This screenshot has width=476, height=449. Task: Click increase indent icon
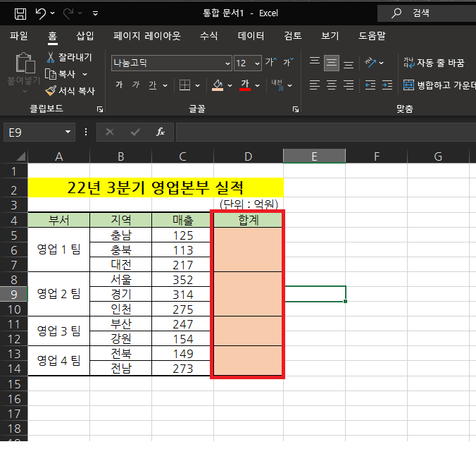[x=387, y=85]
